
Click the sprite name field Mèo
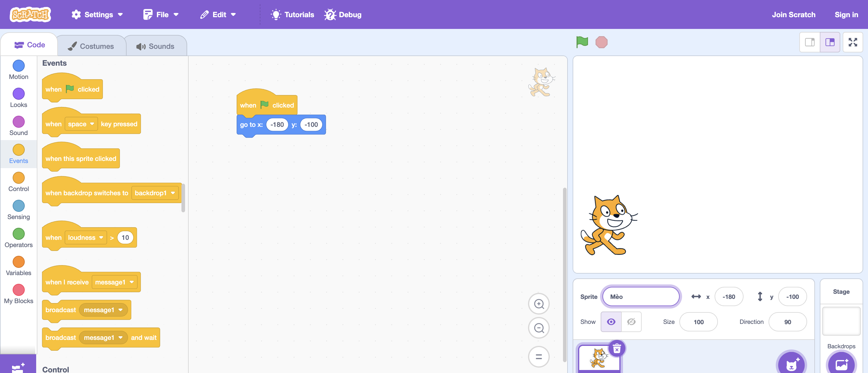coord(640,296)
